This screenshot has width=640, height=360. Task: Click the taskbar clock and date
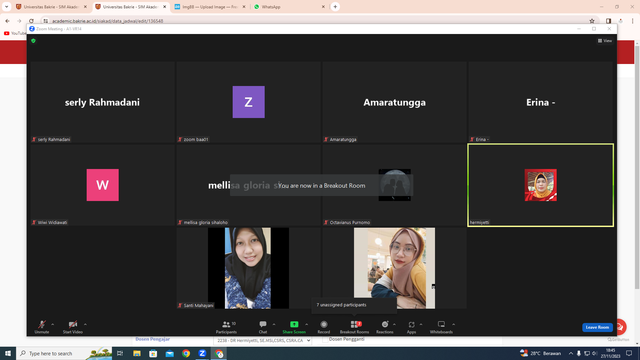coord(610,353)
